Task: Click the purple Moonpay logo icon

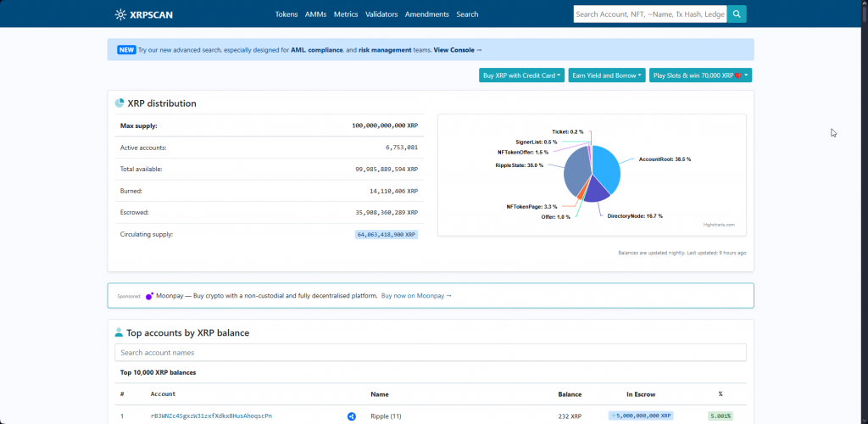Action: click(x=149, y=296)
